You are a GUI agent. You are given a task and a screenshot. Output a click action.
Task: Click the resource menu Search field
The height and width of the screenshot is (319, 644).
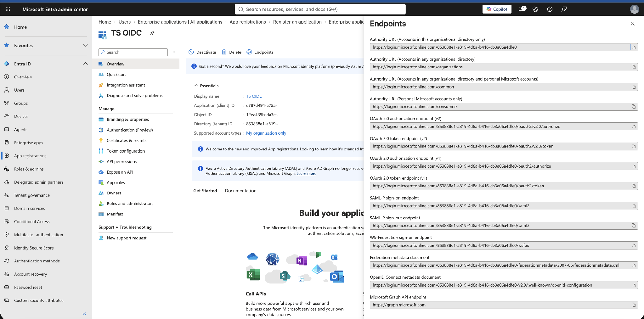point(133,52)
